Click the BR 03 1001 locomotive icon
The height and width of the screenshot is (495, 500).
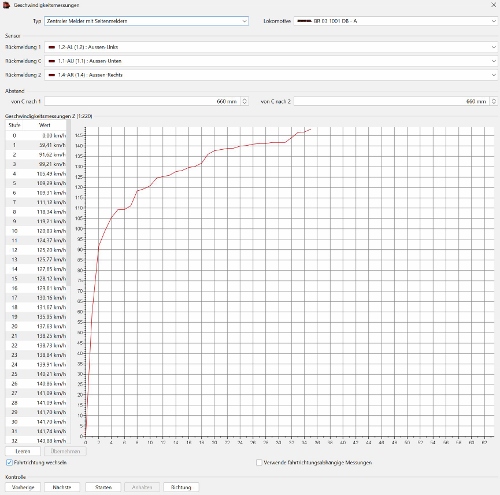pyautogui.click(x=304, y=21)
